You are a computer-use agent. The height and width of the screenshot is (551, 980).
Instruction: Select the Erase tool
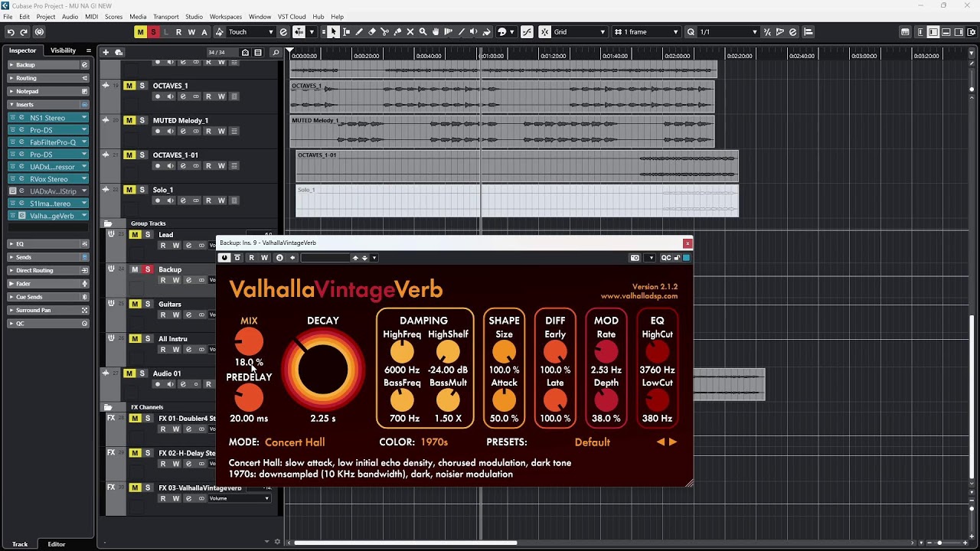(372, 32)
